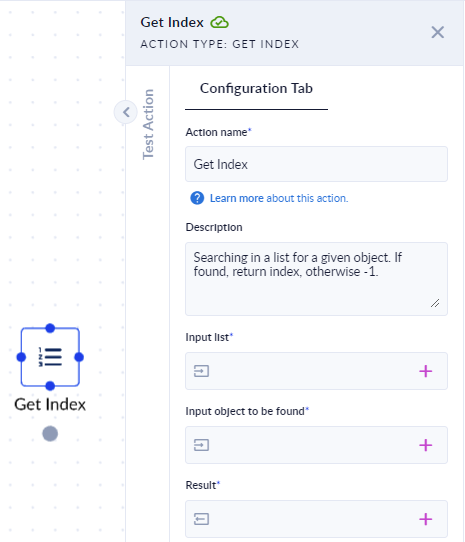Screen dimensions: 465x542
Task: Add a variable to Input list with plus
Action: coord(426,371)
